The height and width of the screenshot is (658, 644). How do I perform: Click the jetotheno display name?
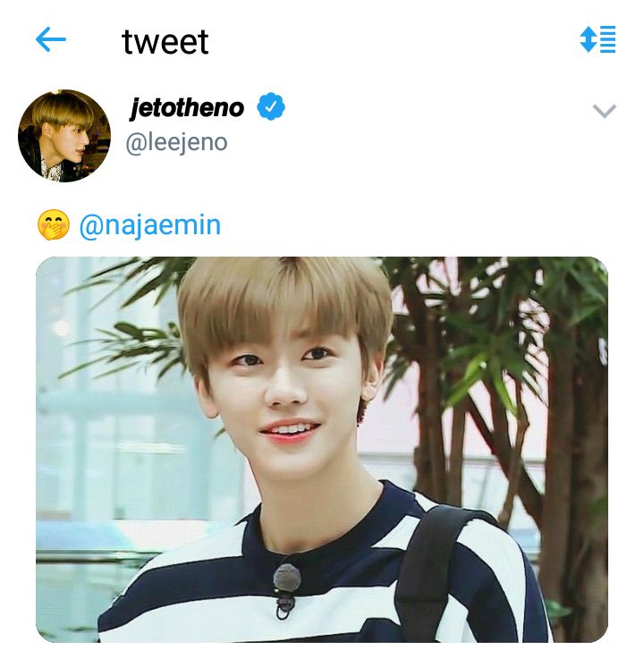(x=187, y=108)
